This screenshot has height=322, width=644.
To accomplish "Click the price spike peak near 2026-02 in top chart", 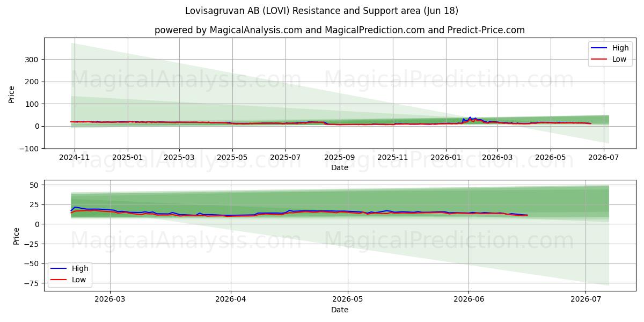I will 470,117.
